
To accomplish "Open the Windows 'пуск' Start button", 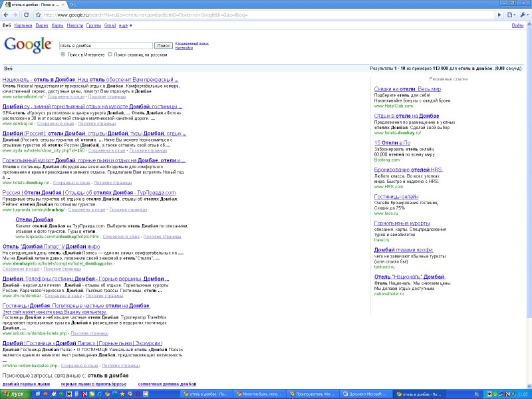I will pos(15,394).
